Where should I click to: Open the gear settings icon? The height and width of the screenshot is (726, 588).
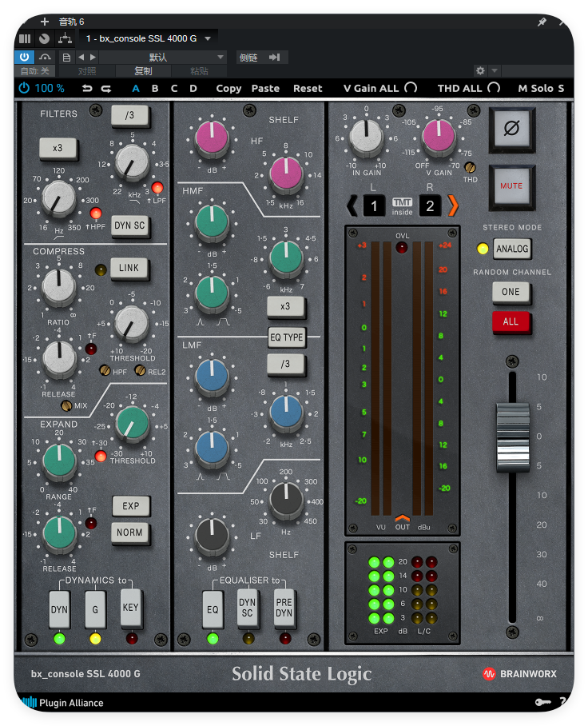(480, 71)
